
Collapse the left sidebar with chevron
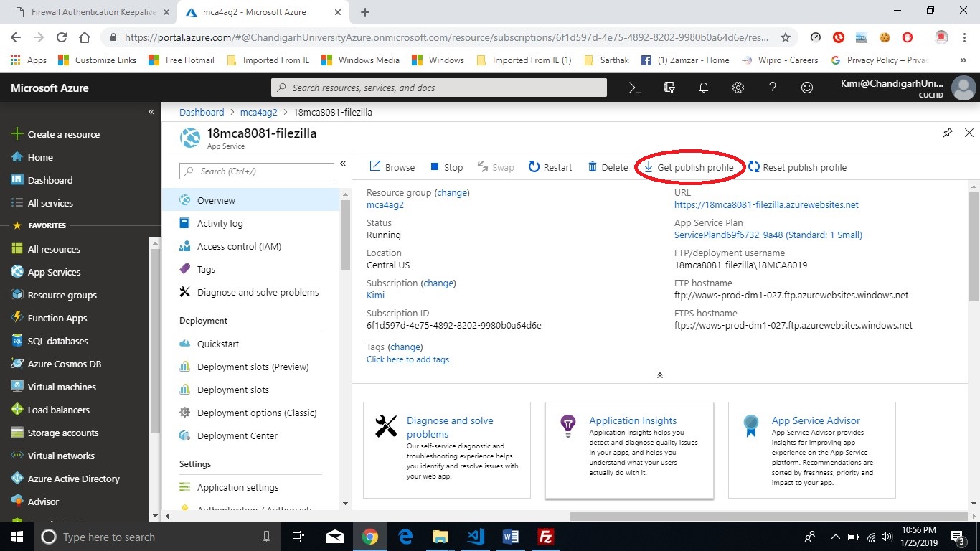coord(151,112)
